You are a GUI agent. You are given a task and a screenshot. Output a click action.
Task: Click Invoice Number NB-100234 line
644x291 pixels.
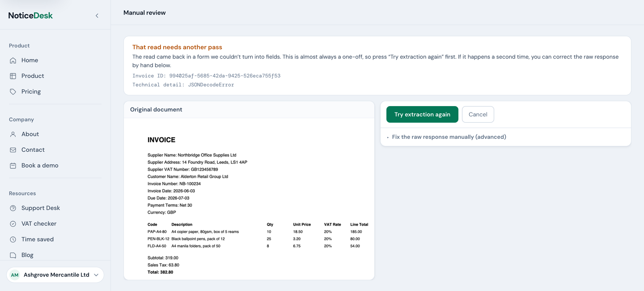pos(174,184)
